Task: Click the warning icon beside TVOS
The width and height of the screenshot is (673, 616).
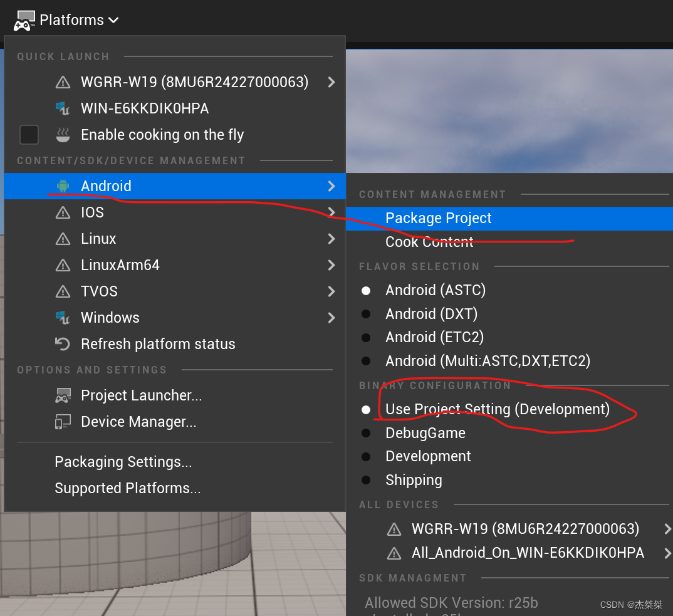Action: coord(63,291)
